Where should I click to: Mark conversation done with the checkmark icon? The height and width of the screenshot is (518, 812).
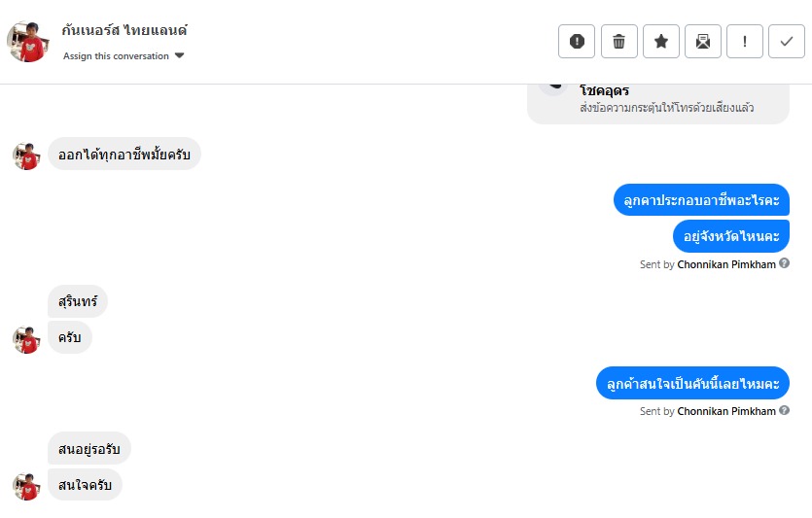click(787, 42)
